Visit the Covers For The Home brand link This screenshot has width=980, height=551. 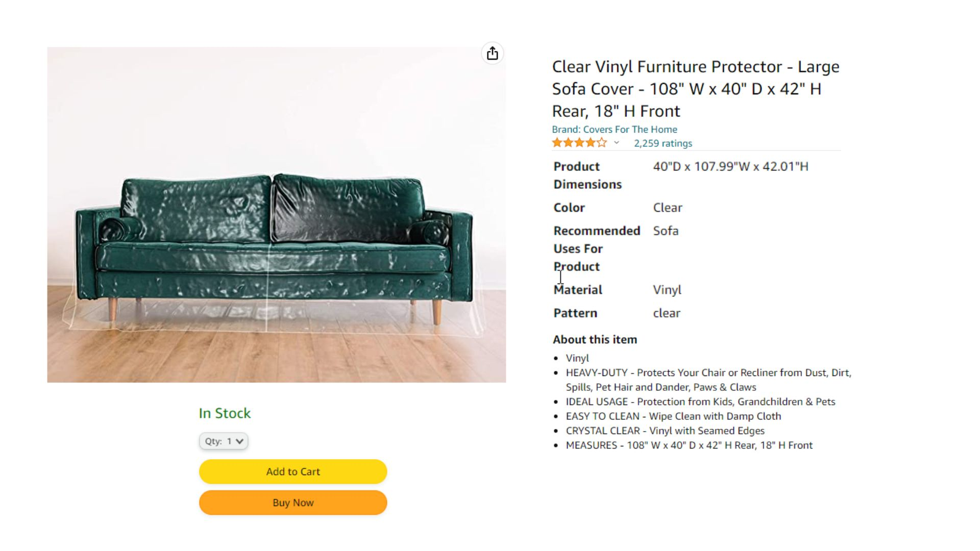tap(615, 130)
